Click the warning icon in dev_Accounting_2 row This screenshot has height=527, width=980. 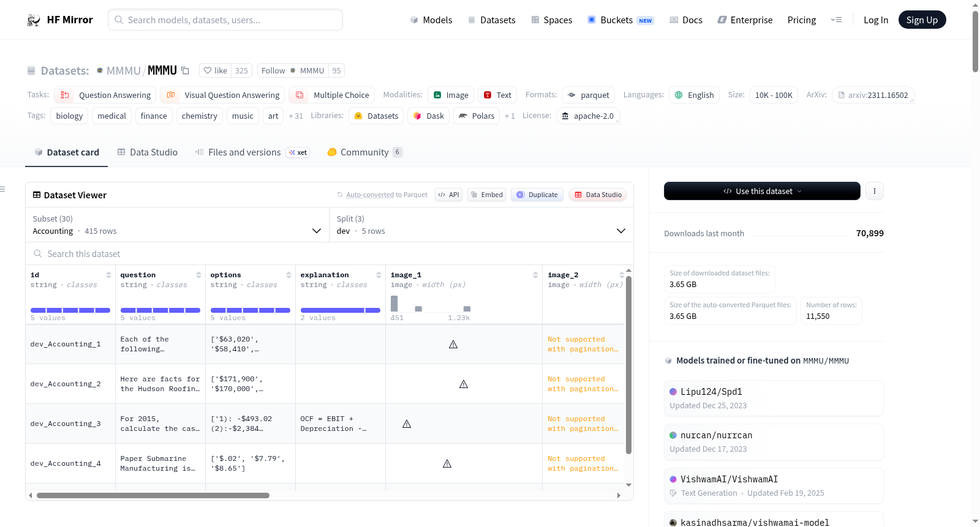pyautogui.click(x=464, y=384)
